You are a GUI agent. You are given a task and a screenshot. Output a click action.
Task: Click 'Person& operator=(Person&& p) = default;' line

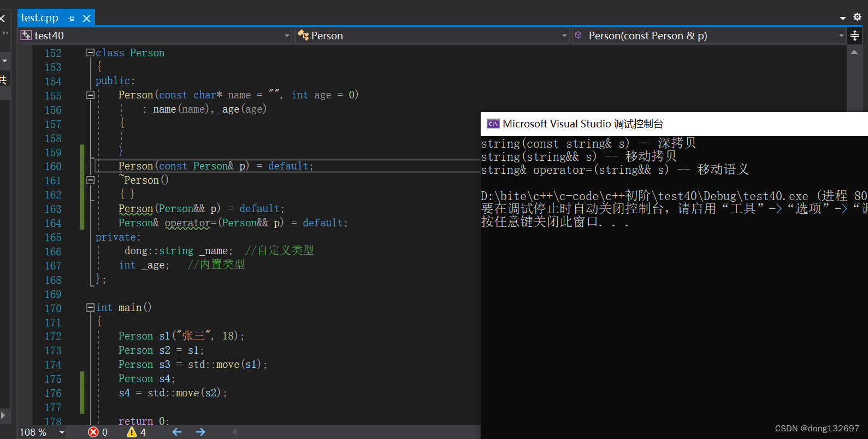click(233, 223)
